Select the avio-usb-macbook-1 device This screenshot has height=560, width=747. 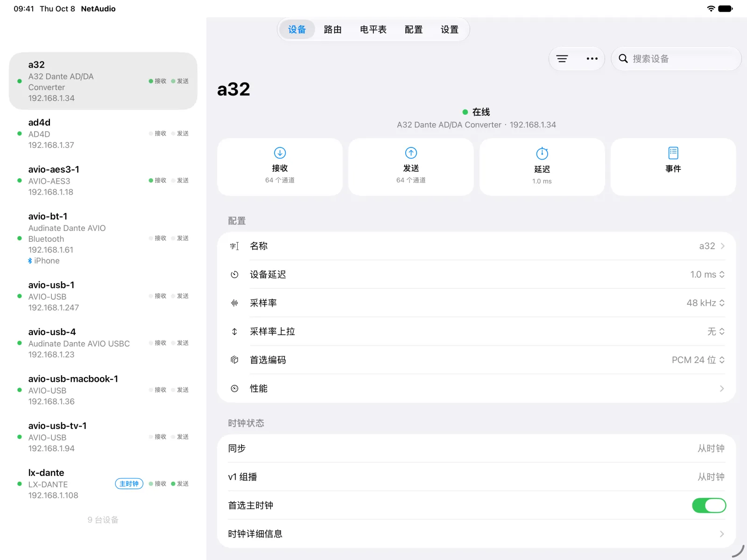[x=103, y=390]
